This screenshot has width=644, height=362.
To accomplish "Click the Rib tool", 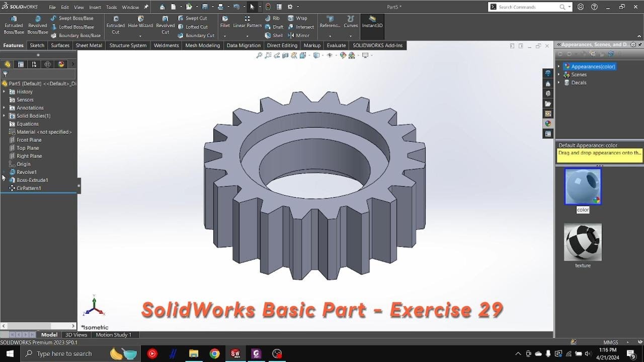I will coord(272,18).
